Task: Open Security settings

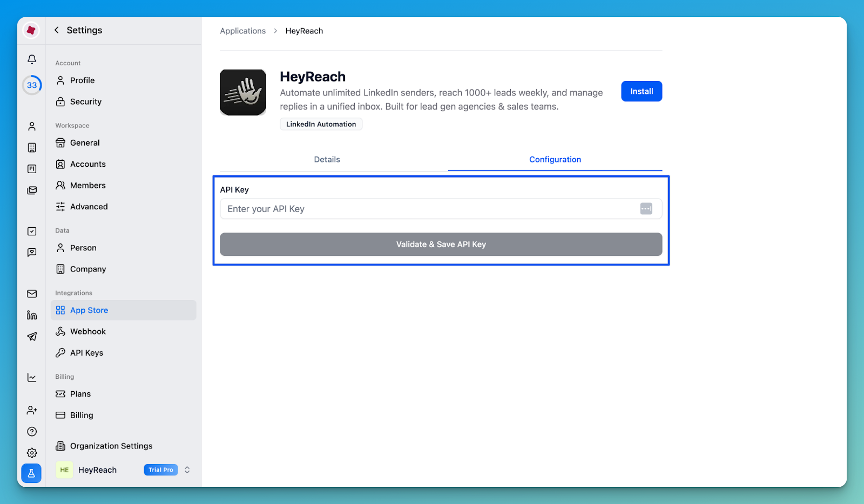Action: 124,101
